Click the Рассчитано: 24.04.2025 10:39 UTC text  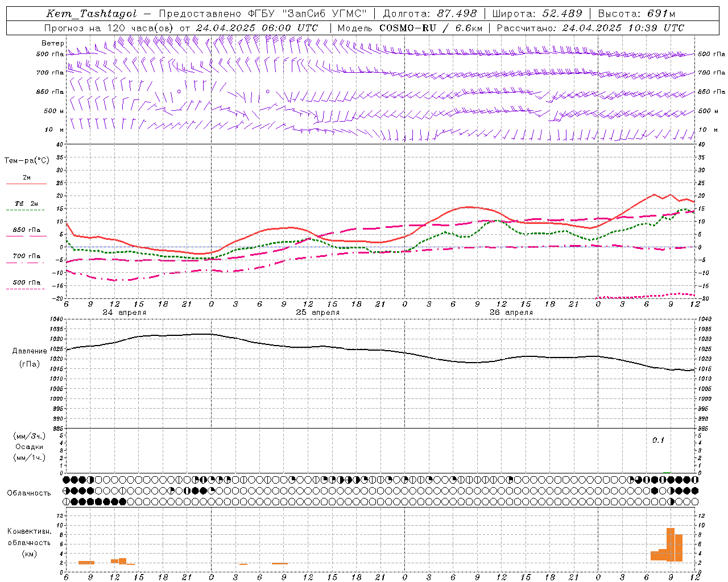(x=590, y=28)
